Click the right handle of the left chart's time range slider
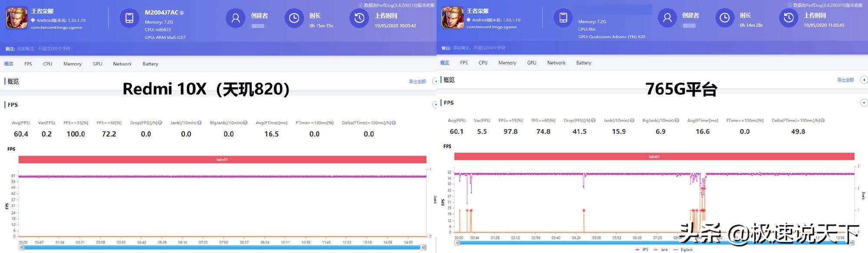868x253 pixels. (x=424, y=247)
